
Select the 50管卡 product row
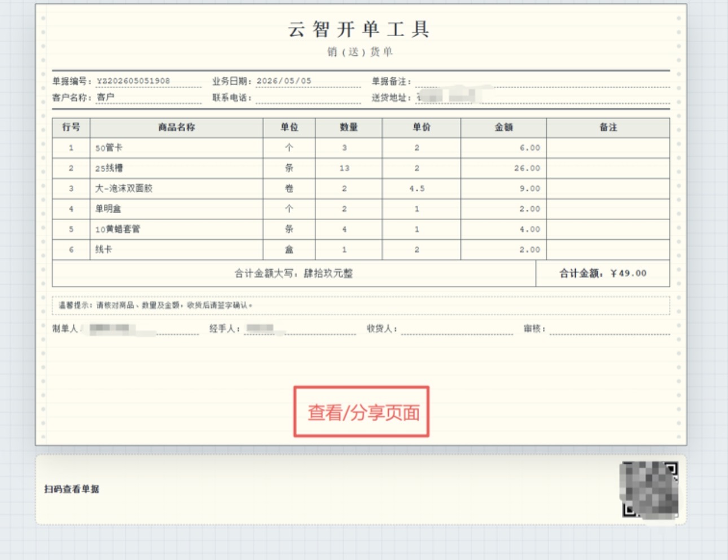point(361,148)
